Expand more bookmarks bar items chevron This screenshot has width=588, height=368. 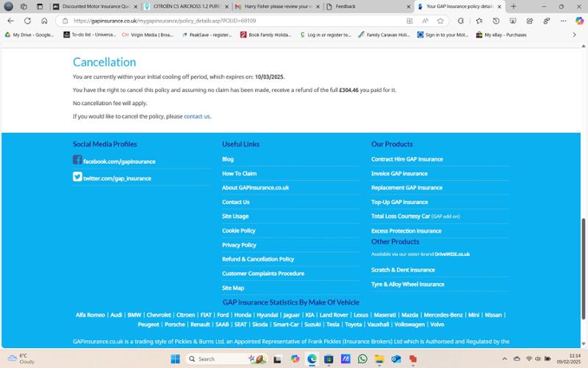pos(574,35)
